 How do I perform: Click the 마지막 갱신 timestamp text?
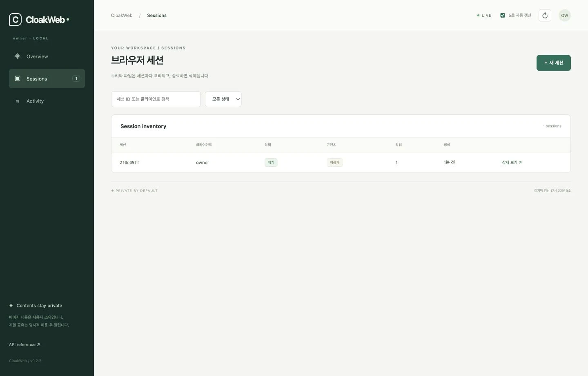(552, 191)
